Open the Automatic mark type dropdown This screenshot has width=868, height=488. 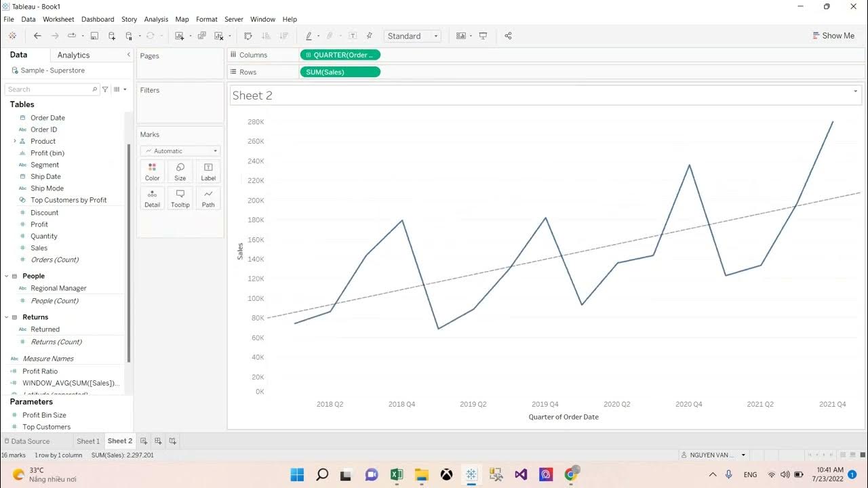(x=180, y=151)
